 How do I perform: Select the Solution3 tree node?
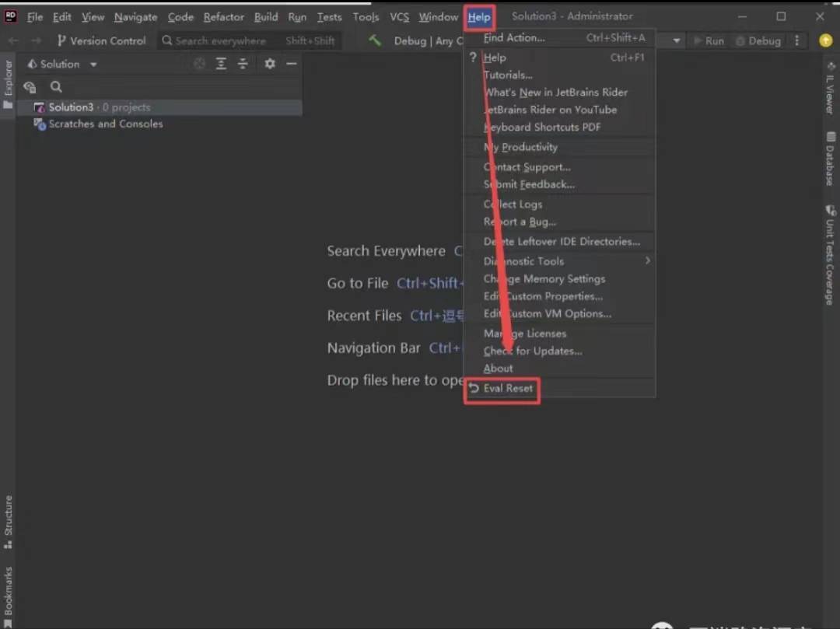(71, 107)
